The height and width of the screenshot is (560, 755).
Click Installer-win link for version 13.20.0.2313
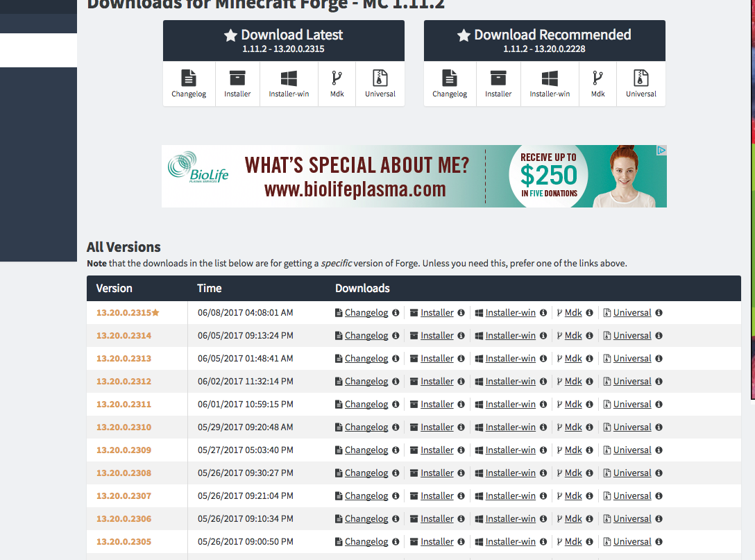pos(511,358)
